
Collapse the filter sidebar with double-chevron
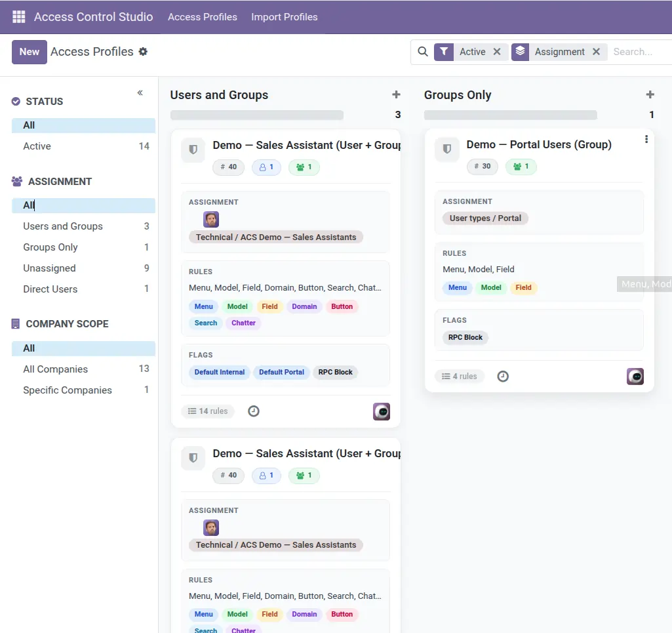(140, 92)
